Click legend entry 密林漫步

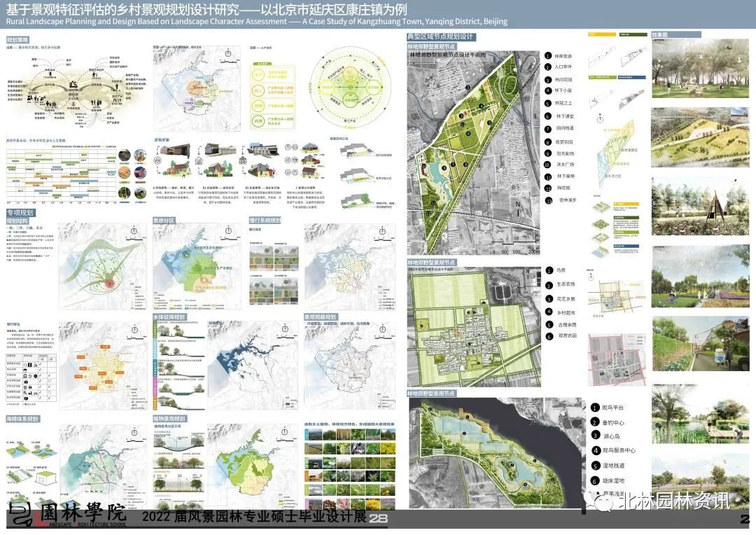click(568, 200)
